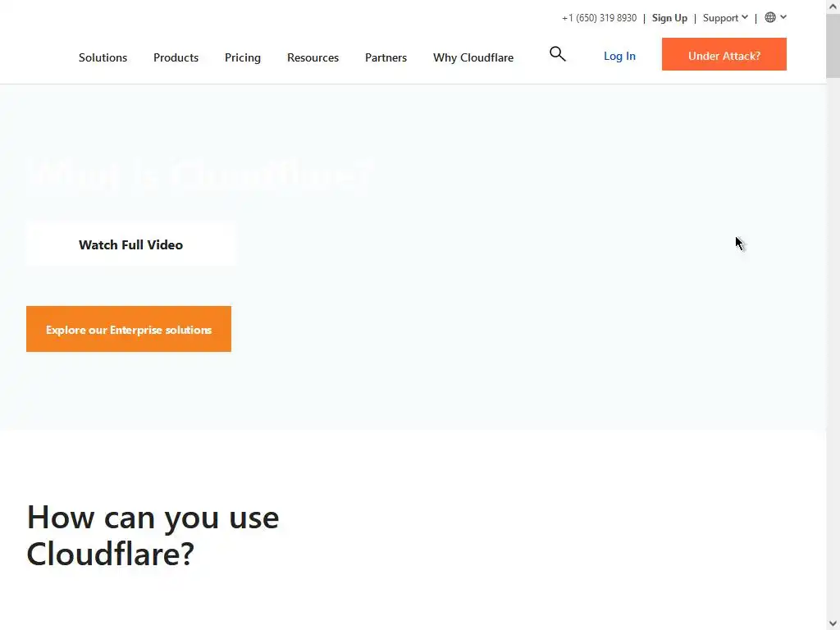Screen dimensions: 840x630
Task: Click the "How can you use Cloudflare?" heading
Action: tap(153, 535)
